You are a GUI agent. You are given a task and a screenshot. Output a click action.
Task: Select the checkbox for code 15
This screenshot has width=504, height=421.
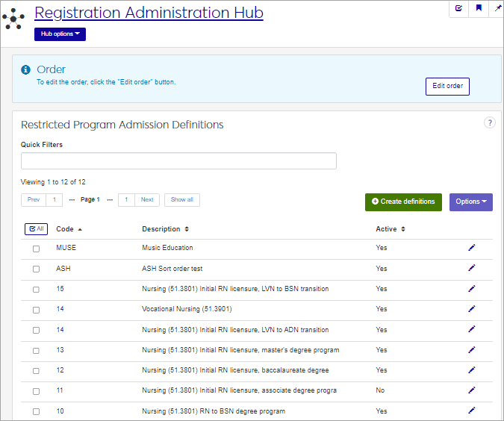tap(36, 290)
